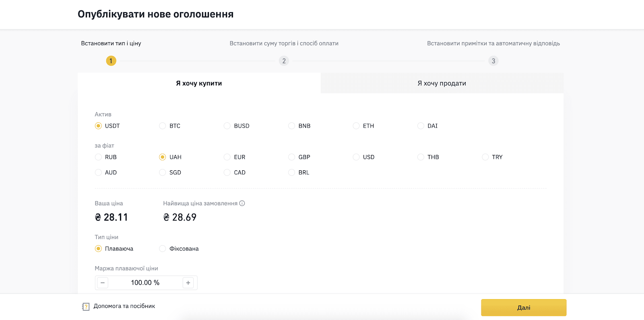
Task: Pick ETH asset option
Action: (356, 126)
